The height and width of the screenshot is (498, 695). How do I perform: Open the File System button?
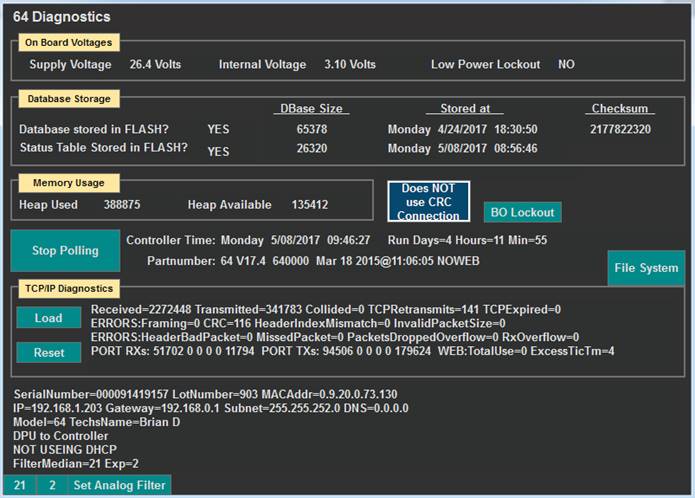(645, 268)
